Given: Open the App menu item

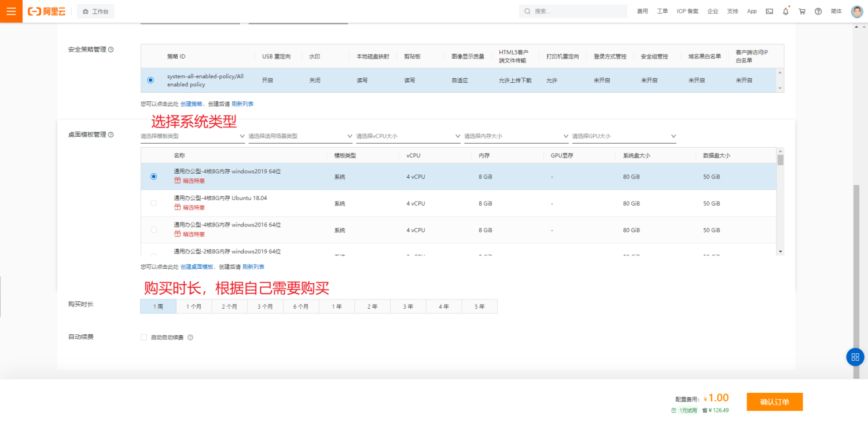Looking at the screenshot, I should (752, 11).
